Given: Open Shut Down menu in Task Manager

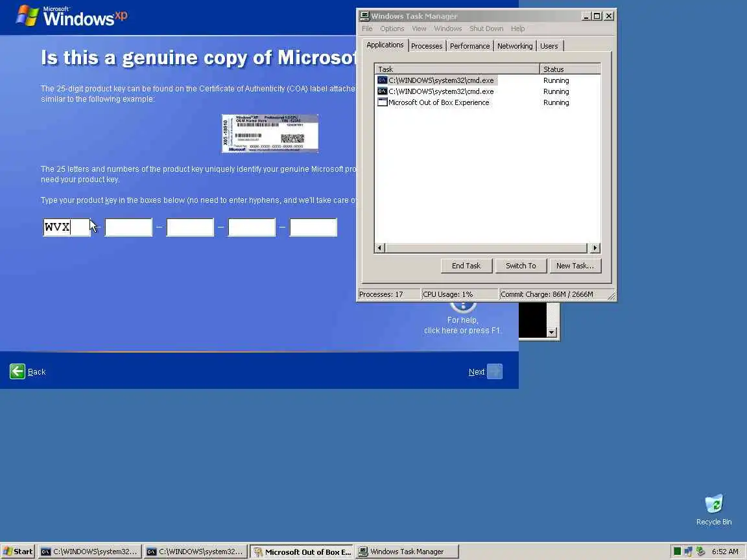Looking at the screenshot, I should (x=486, y=29).
